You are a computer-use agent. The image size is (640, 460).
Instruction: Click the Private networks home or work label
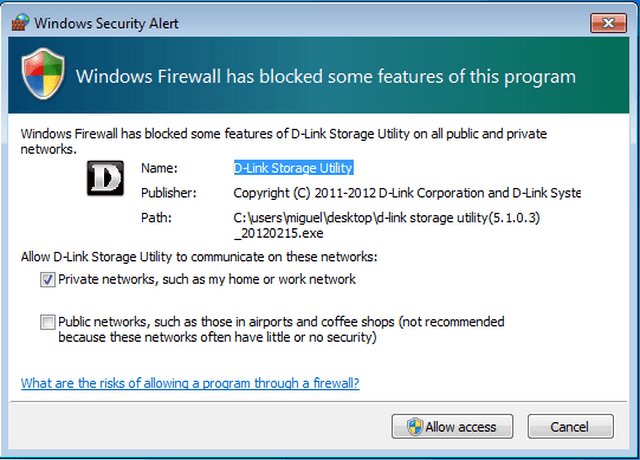coord(207,279)
